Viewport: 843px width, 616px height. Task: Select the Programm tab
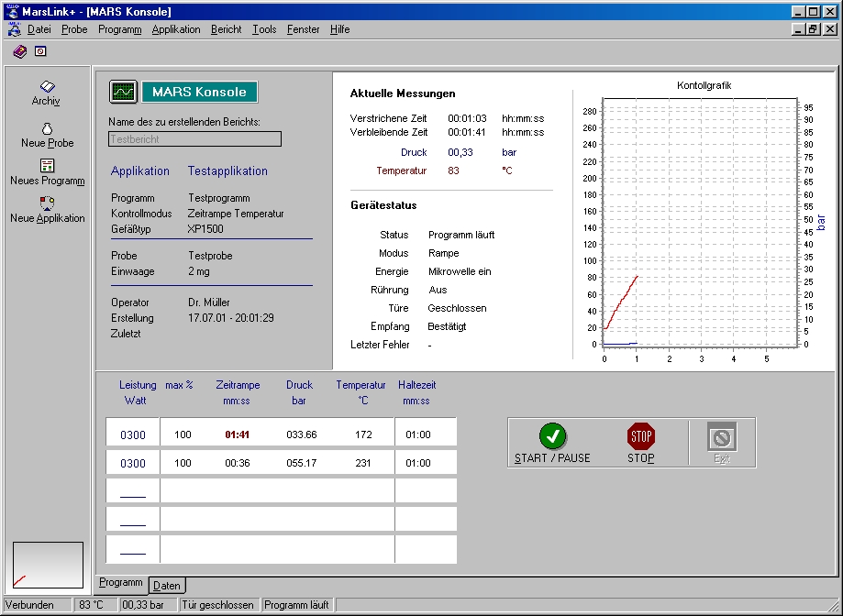click(x=120, y=583)
